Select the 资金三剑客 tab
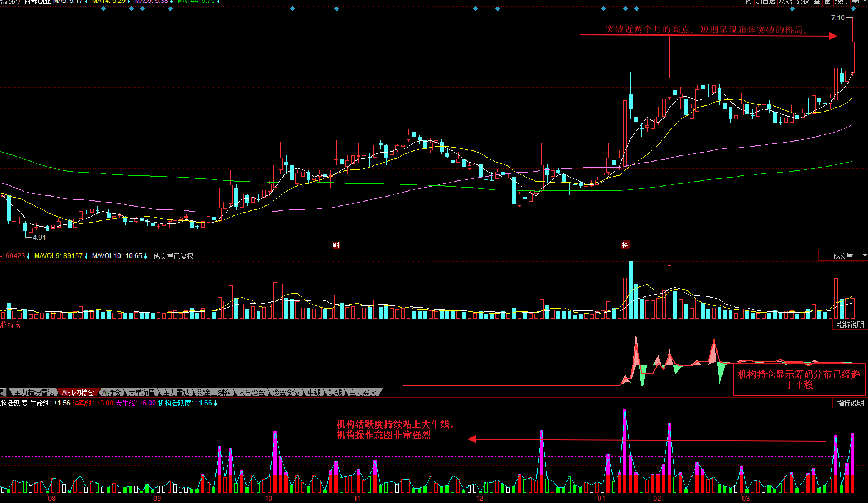This screenshot has height=503, width=868. [214, 393]
